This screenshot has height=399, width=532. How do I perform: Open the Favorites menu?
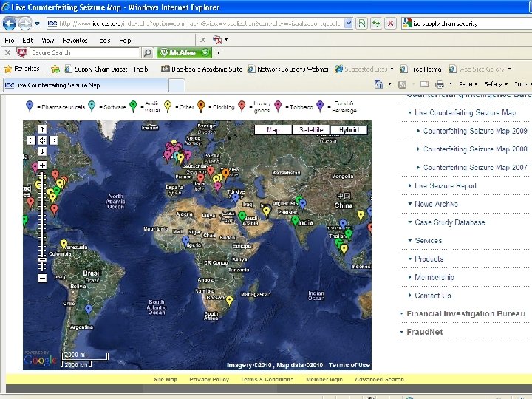pos(75,41)
